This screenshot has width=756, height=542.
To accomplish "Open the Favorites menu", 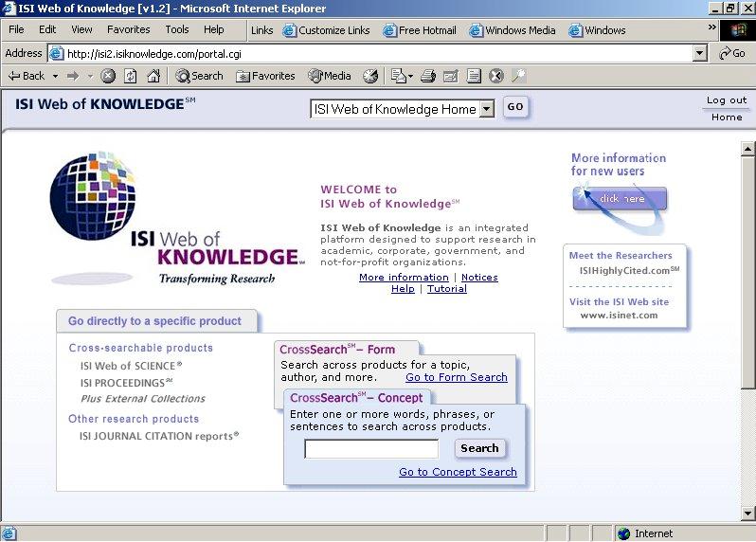I will pyautogui.click(x=128, y=30).
